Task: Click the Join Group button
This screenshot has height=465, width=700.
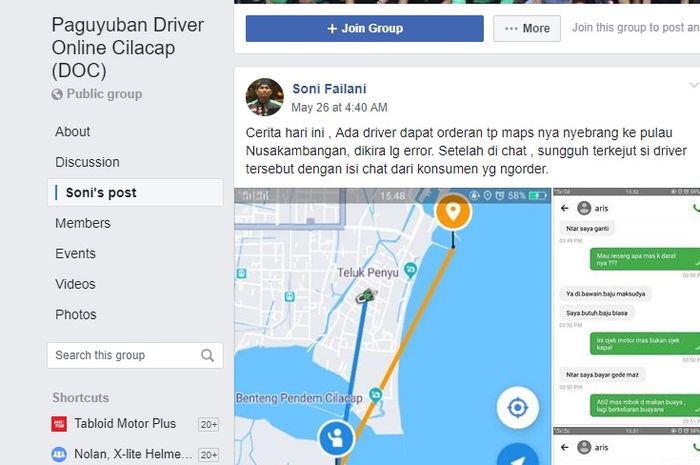Action: tap(364, 29)
